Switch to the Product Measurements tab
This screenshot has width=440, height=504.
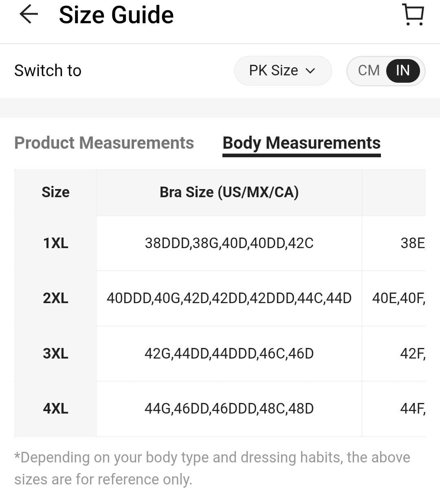click(104, 143)
